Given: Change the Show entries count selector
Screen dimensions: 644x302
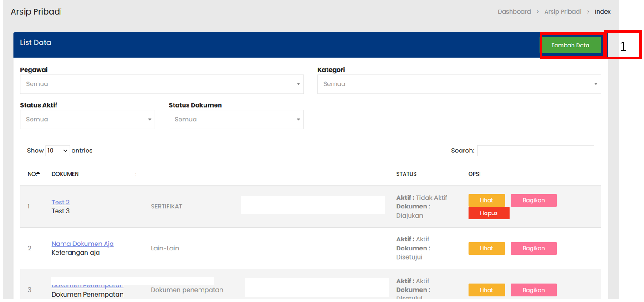Looking at the screenshot, I should click(x=57, y=151).
